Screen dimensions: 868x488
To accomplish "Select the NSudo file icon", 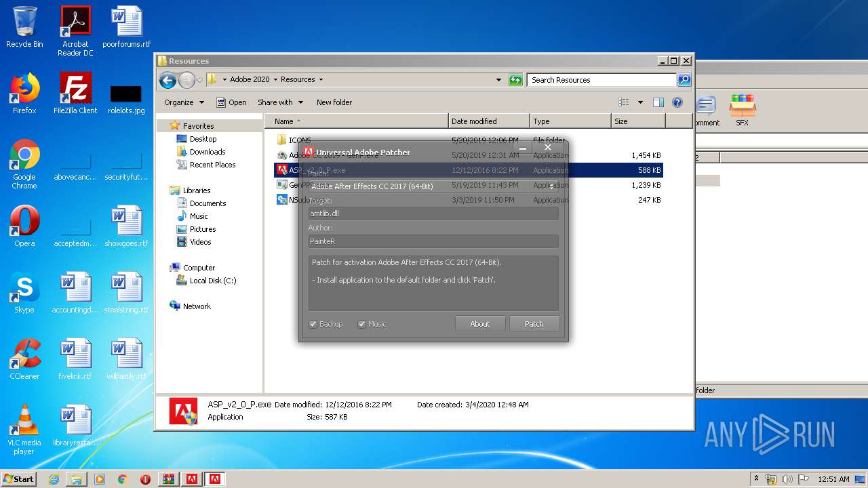I will [x=282, y=200].
